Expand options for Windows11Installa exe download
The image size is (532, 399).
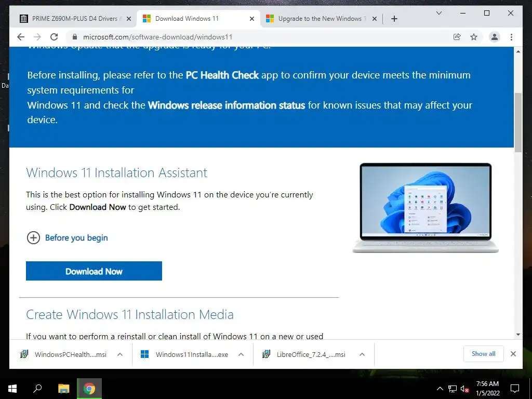(241, 354)
